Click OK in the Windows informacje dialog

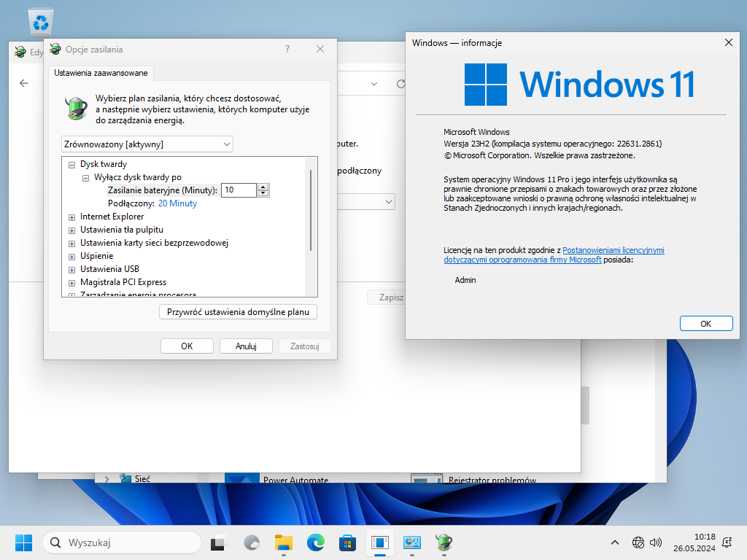click(x=706, y=323)
